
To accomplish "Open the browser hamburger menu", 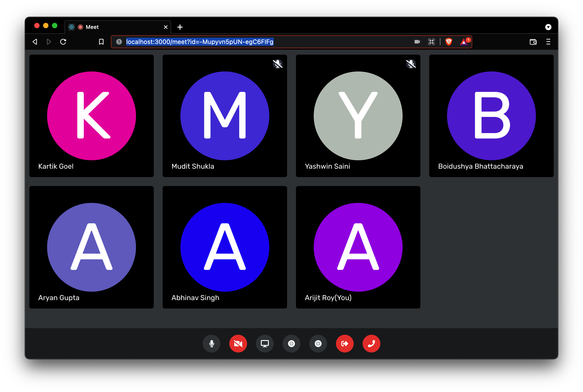I will coord(548,42).
